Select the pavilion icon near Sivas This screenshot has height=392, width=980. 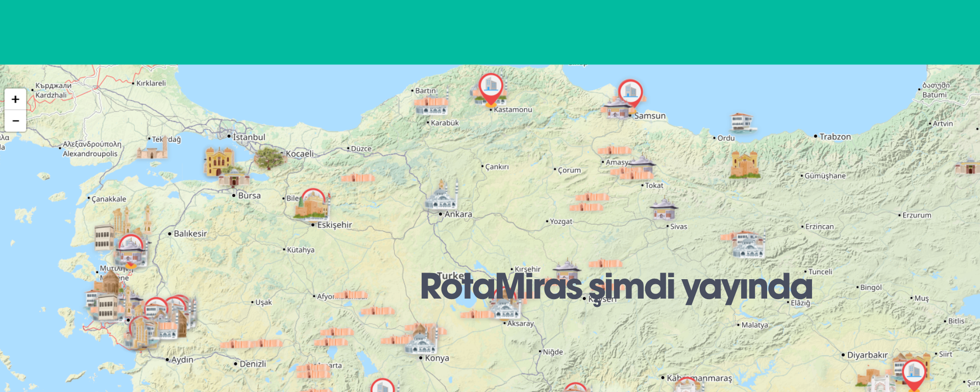pos(664,209)
